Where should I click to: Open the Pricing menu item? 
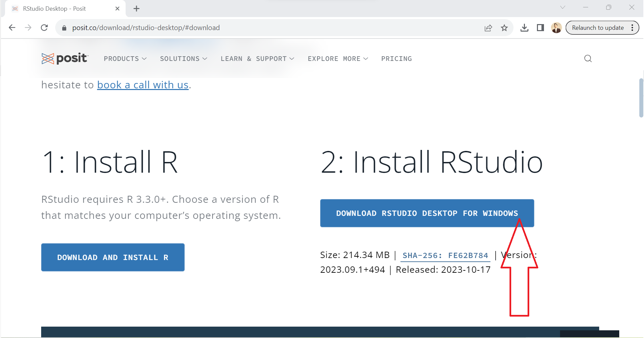pos(396,59)
